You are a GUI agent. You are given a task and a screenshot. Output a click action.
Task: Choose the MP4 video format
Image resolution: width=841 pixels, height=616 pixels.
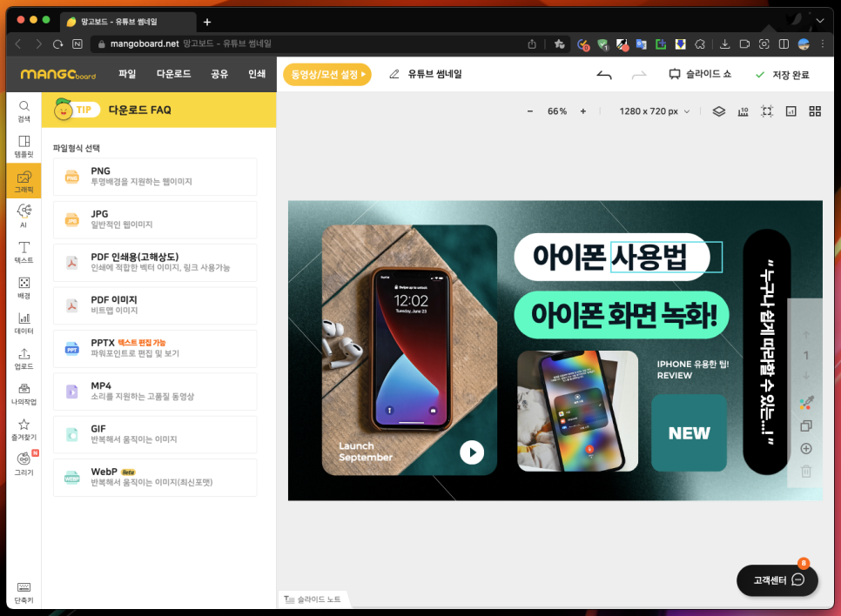155,392
